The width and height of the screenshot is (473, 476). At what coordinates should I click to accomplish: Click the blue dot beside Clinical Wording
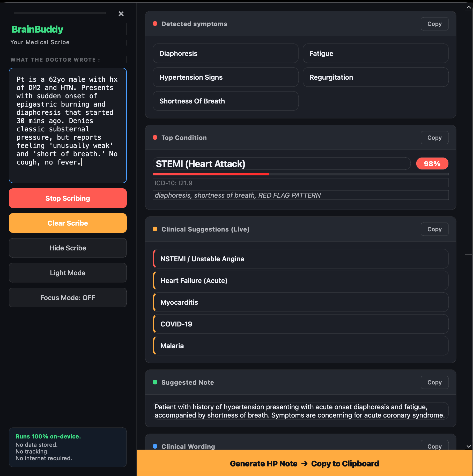point(155,446)
